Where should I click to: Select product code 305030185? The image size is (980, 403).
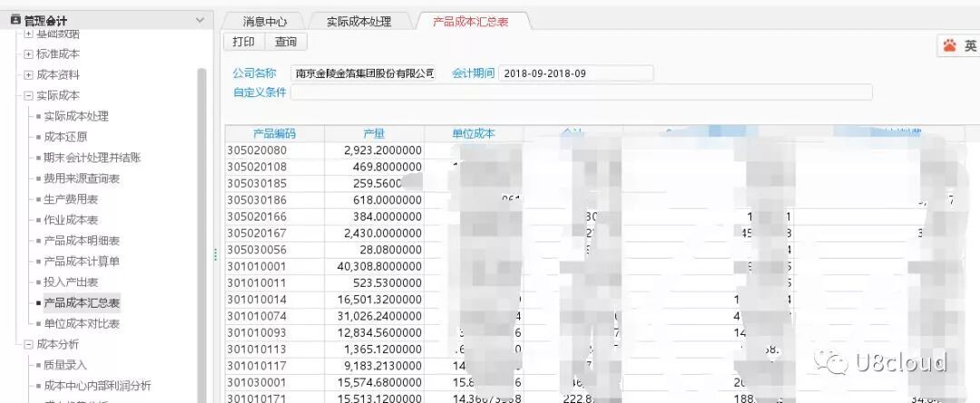(256, 183)
